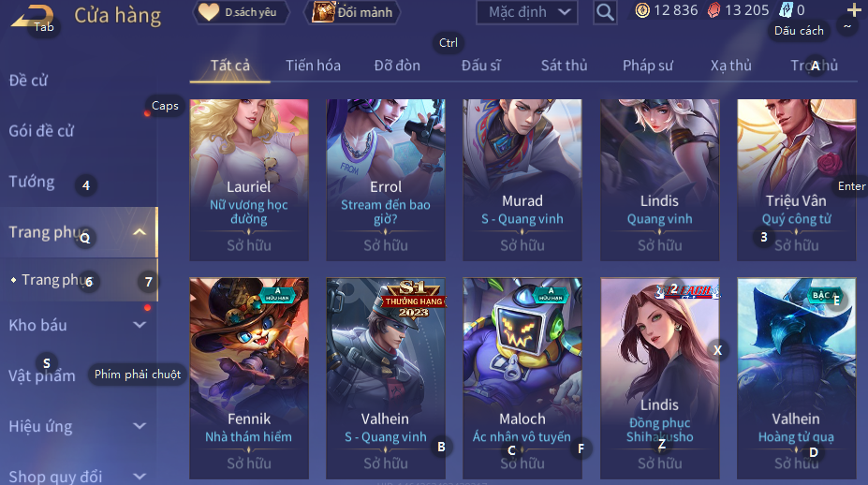The width and height of the screenshot is (868, 485).
Task: Open the Tướng sidebar item
Action: coord(32,182)
